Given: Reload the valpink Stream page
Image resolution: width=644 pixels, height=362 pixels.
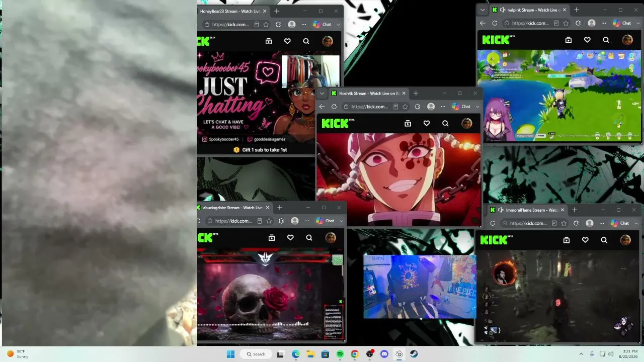Looking at the screenshot, I should point(495,23).
